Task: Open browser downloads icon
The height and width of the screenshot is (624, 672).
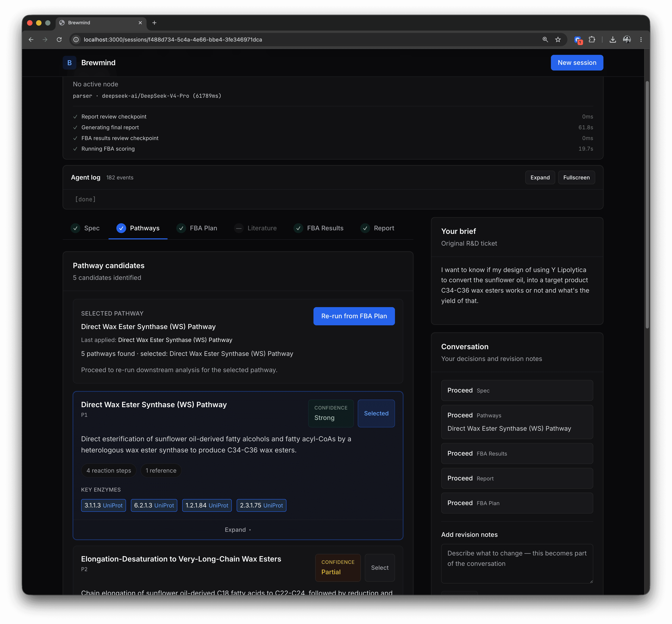Action: tap(613, 40)
